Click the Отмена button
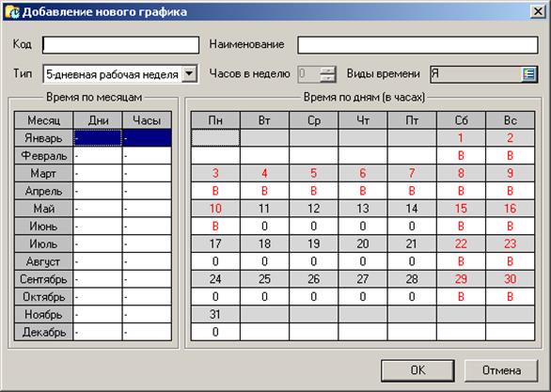Screen dimensions: 551x392 click(501, 370)
